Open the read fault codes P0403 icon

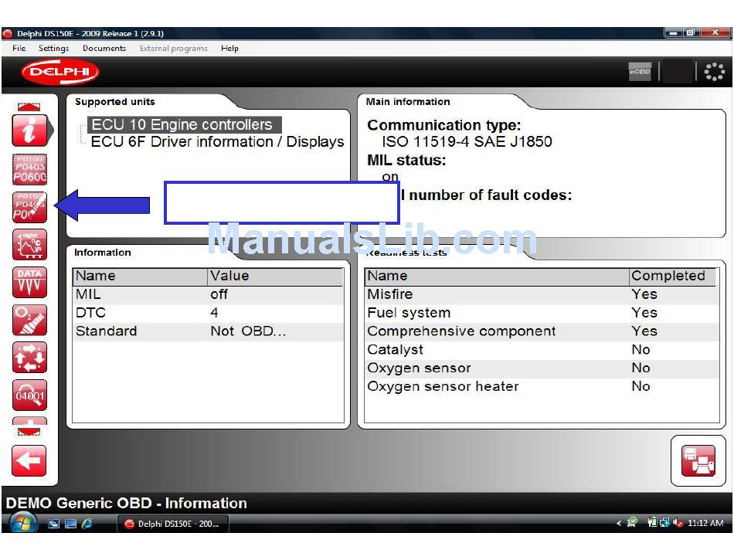click(x=29, y=169)
